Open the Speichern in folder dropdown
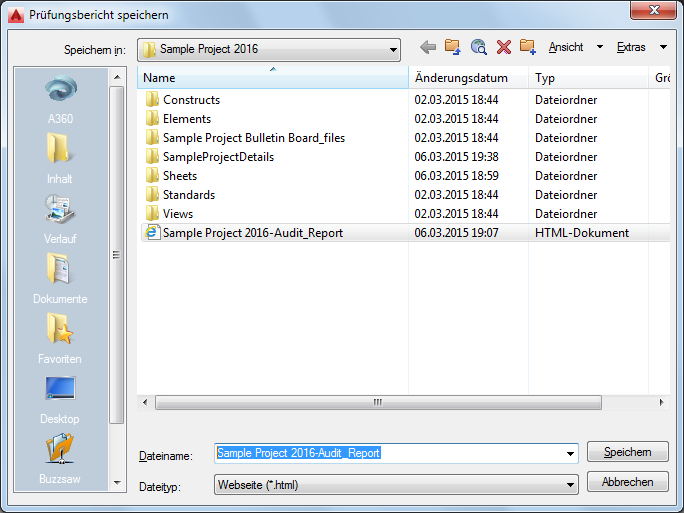 coord(269,49)
